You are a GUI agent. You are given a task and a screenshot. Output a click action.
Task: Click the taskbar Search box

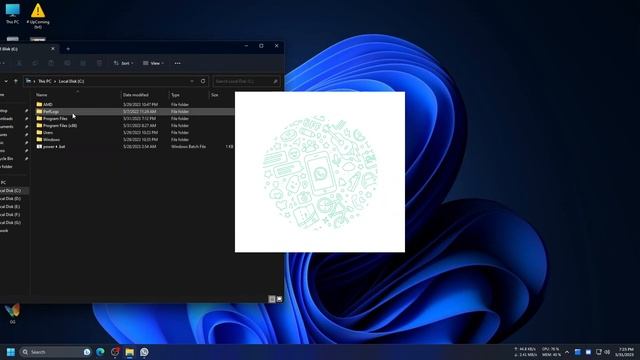pos(55,352)
